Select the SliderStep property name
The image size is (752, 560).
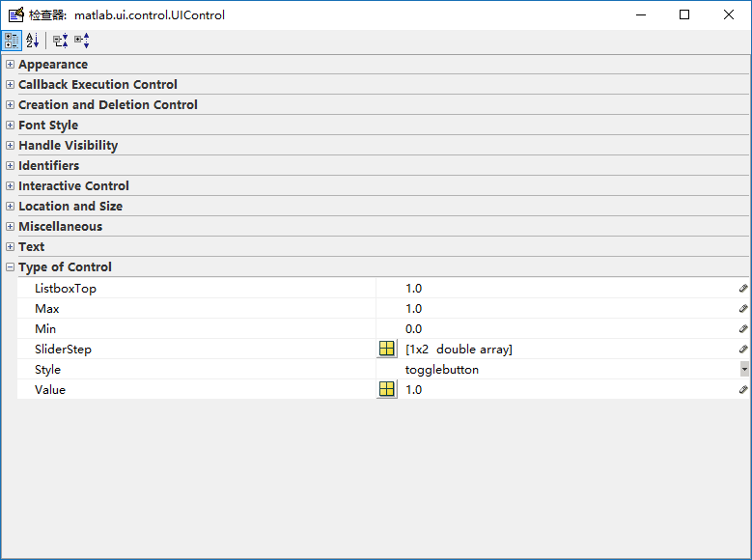tap(63, 350)
